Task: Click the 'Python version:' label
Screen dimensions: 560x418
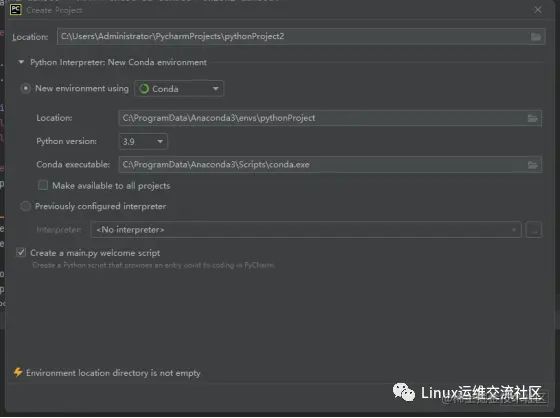Action: pyautogui.click(x=66, y=141)
